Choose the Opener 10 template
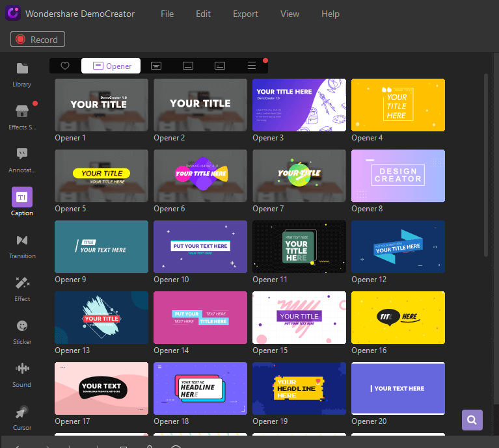This screenshot has width=499, height=448. pos(200,246)
